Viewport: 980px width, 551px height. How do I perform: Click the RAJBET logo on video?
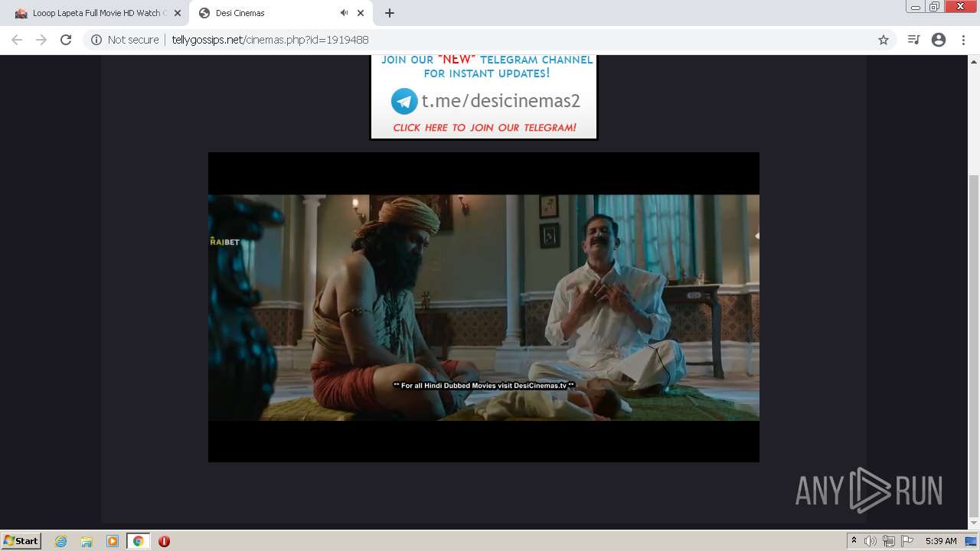point(224,242)
